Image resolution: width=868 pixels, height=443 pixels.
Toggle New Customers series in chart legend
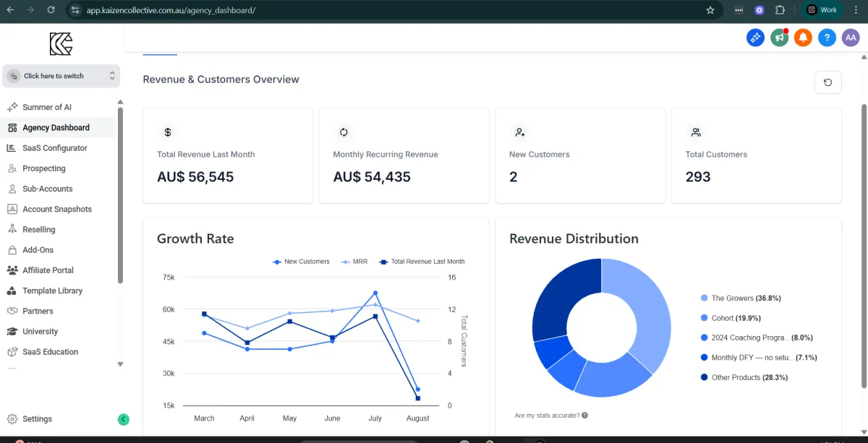pyautogui.click(x=301, y=262)
